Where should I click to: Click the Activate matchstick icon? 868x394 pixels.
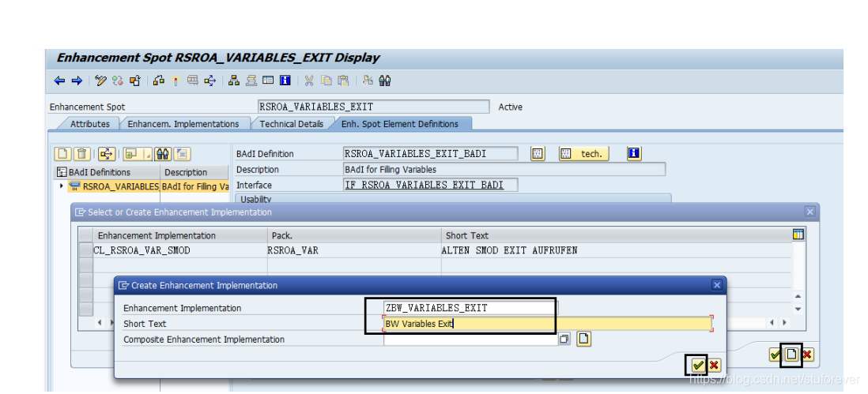tap(176, 81)
